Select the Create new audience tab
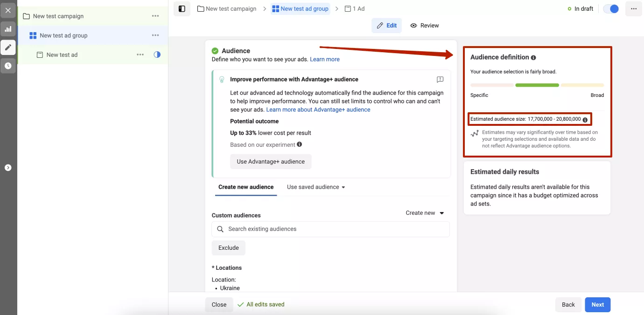 (246, 187)
